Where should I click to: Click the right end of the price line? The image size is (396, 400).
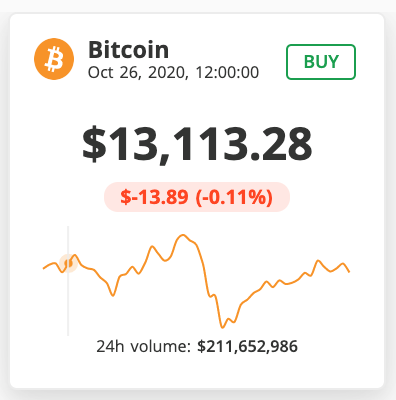(x=349, y=272)
